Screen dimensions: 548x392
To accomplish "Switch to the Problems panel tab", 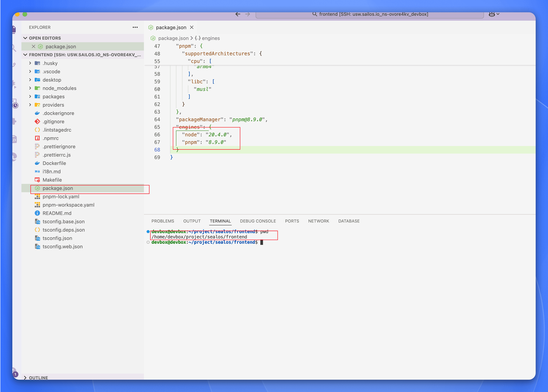I will pos(163,221).
